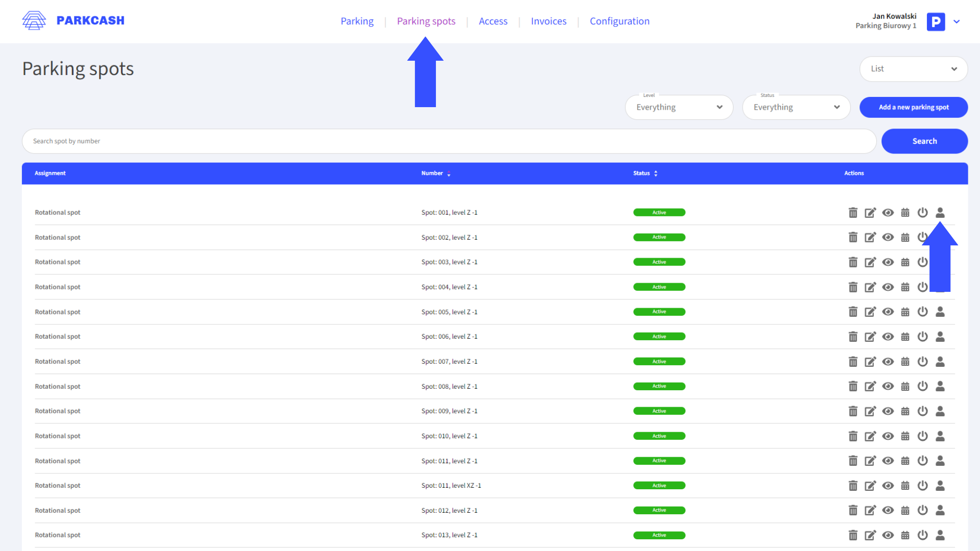Click the blue P profile icon
The width and height of the screenshot is (980, 551).
coord(936,21)
